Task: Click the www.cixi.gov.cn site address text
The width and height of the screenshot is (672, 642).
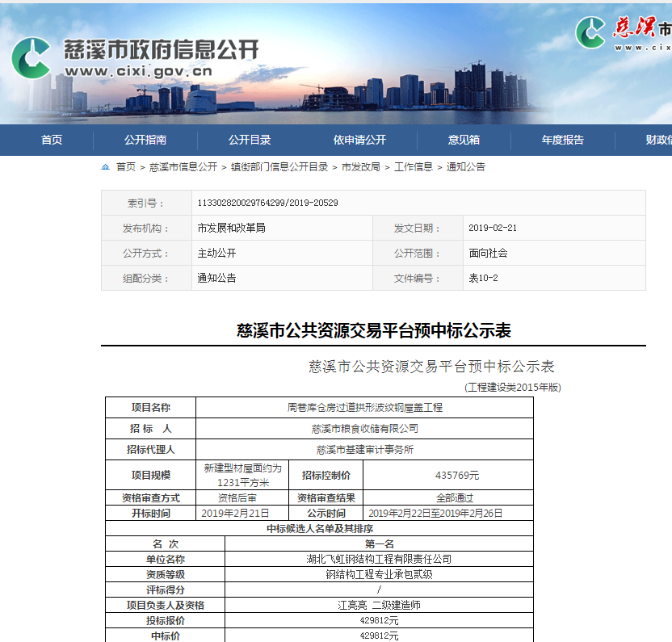Action: (x=137, y=71)
